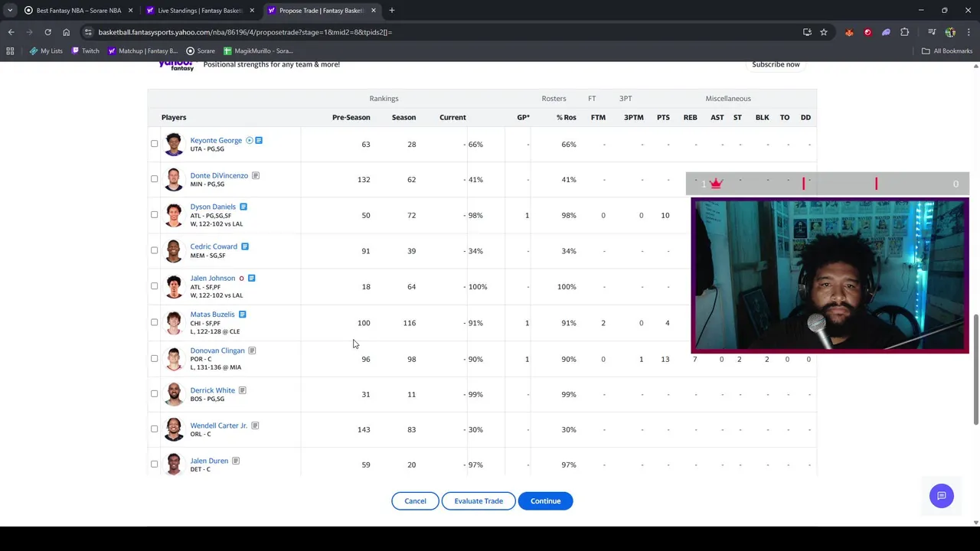Viewport: 980px width, 551px height.
Task: Open the Twitch bookmark
Action: click(85, 51)
